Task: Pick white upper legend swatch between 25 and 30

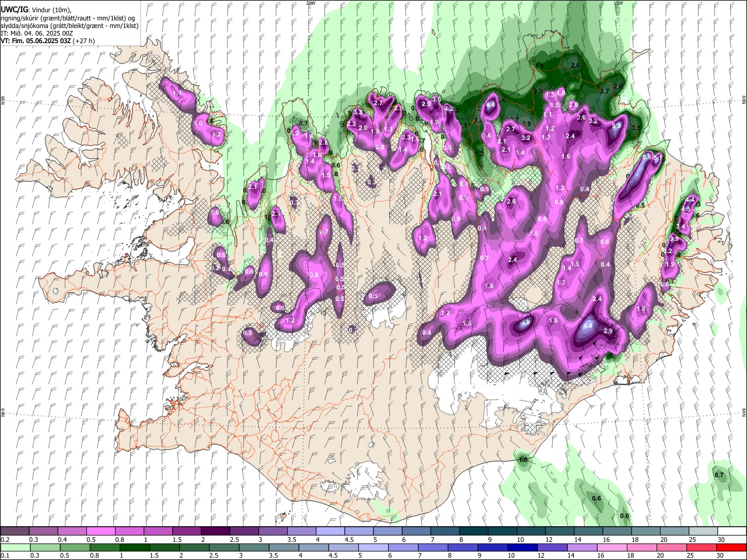Action: pos(703,531)
